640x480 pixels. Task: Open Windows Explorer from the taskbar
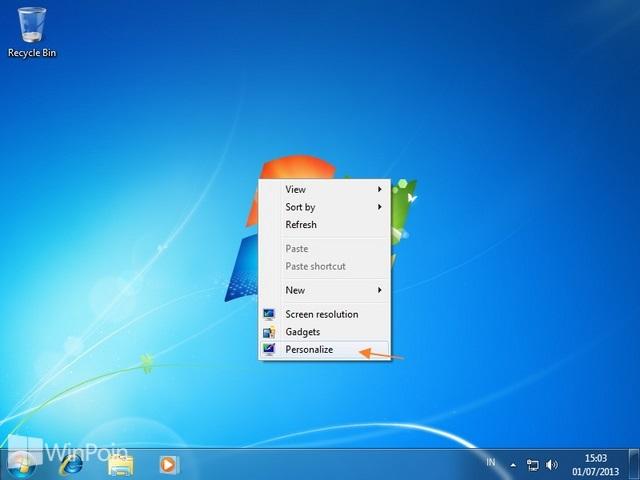click(x=121, y=465)
